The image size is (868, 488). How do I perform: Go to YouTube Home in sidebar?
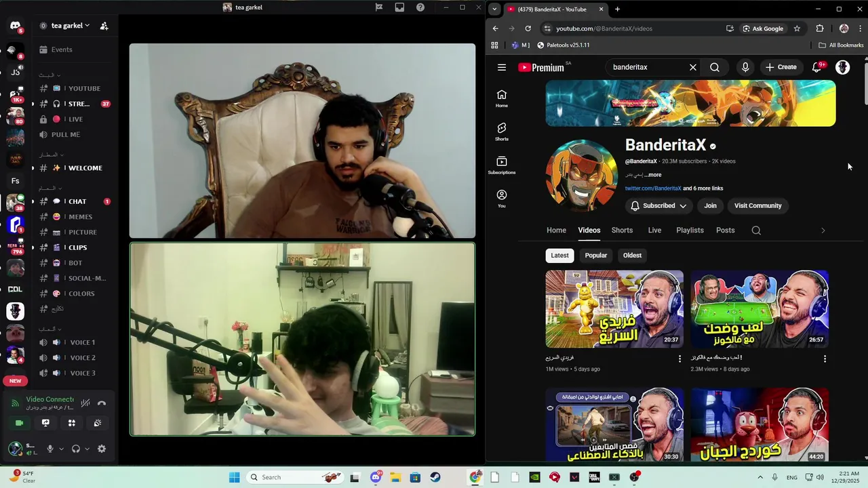click(502, 98)
